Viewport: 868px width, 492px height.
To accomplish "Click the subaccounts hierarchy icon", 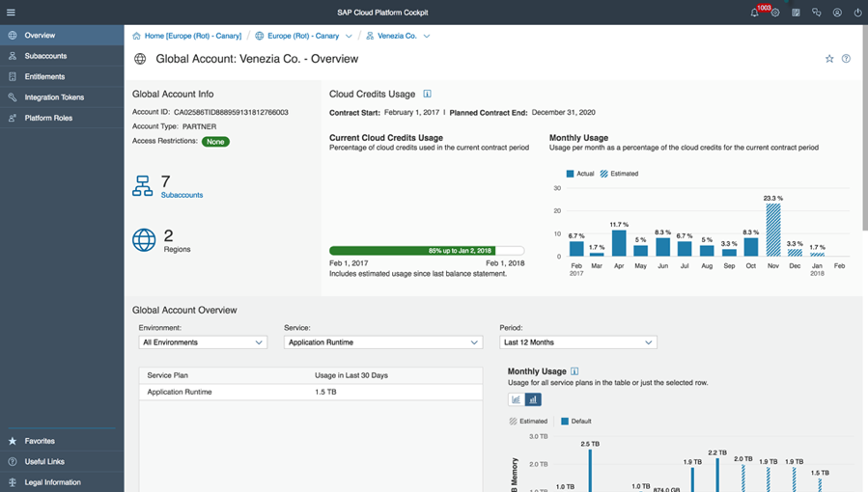I will pyautogui.click(x=142, y=186).
